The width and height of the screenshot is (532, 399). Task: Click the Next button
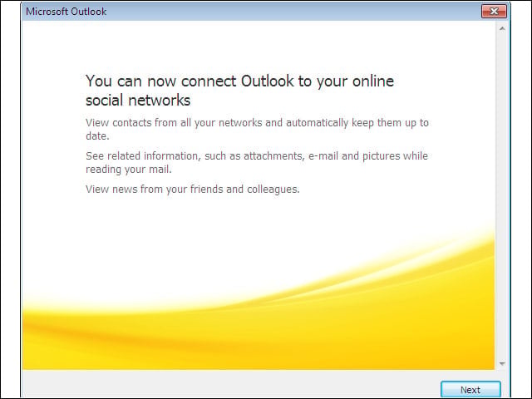point(470,390)
